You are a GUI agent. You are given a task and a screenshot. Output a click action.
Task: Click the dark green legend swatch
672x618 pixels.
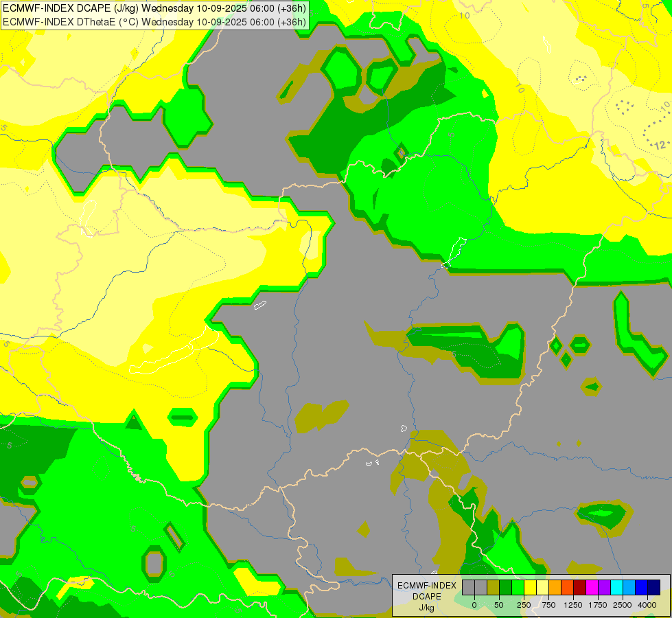point(506,587)
